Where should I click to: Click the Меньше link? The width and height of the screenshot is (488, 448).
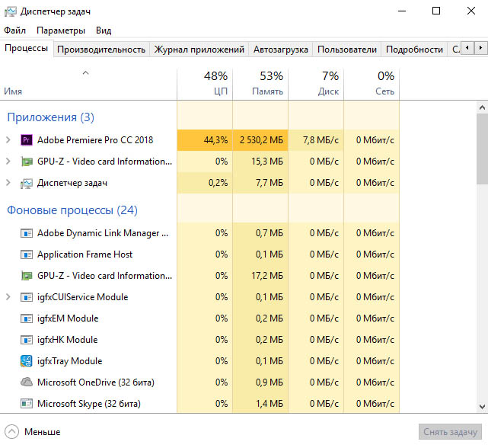(43, 432)
